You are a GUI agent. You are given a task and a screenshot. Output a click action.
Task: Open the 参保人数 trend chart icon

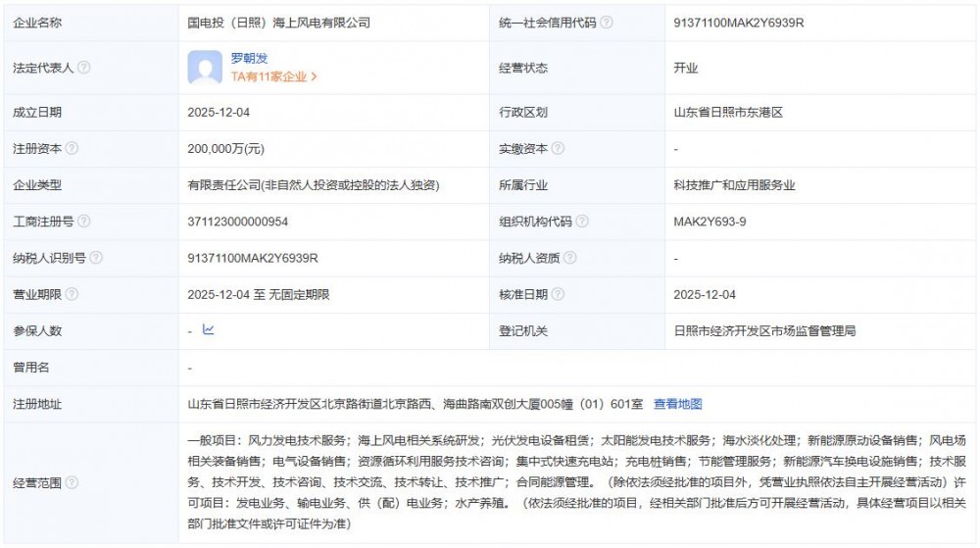pyautogui.click(x=208, y=330)
